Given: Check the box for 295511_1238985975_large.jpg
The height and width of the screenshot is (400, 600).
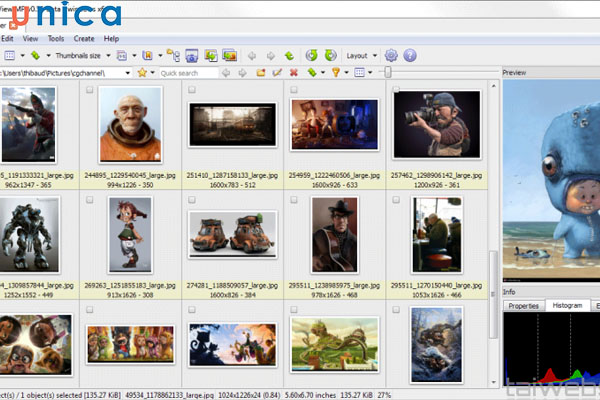Looking at the screenshot, I should [294, 200].
